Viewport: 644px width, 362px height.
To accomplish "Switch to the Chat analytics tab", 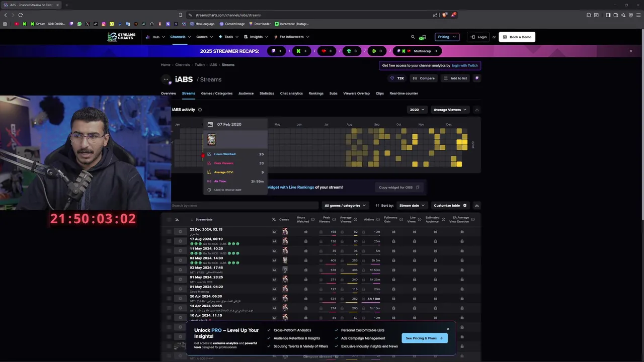I will click(x=291, y=94).
